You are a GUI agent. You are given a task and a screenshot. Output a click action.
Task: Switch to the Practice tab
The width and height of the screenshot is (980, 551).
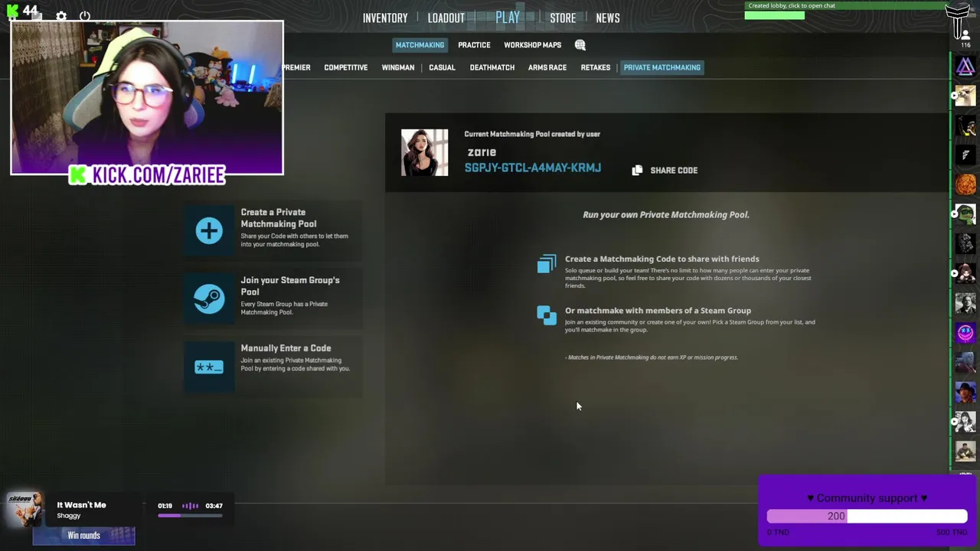(474, 45)
